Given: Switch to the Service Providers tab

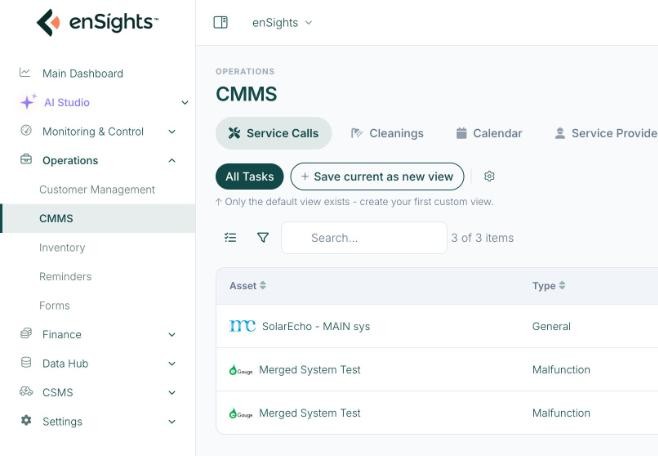Looking at the screenshot, I should pyautogui.click(x=606, y=133).
